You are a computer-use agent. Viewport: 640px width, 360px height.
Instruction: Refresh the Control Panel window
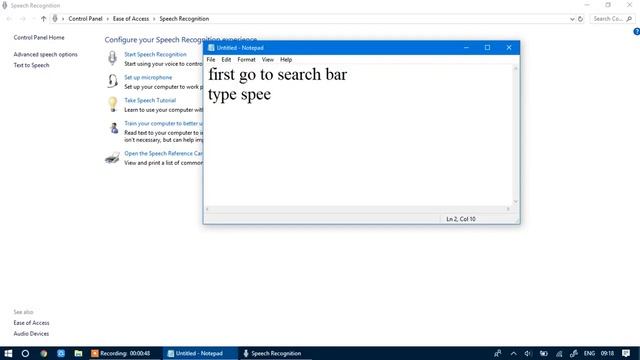(x=580, y=19)
